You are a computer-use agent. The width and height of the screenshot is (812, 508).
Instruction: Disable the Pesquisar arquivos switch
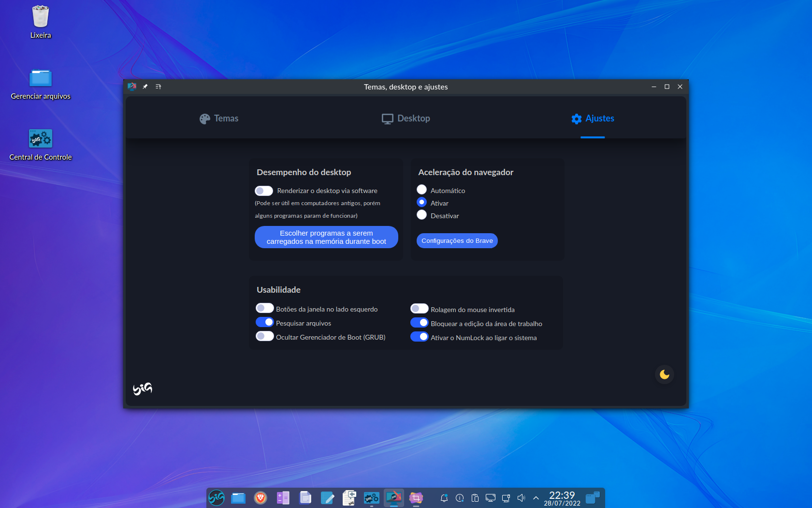[x=264, y=322]
